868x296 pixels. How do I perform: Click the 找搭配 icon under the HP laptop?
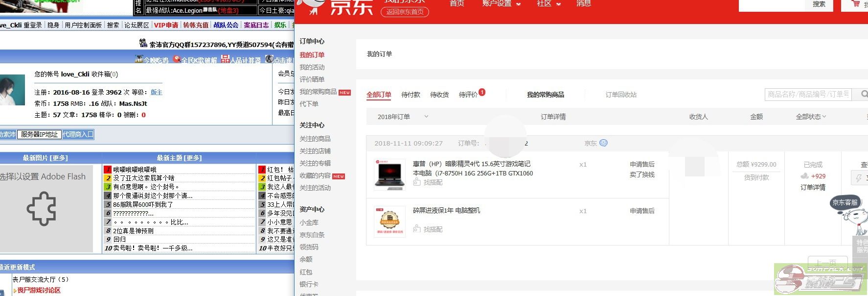[x=417, y=182]
